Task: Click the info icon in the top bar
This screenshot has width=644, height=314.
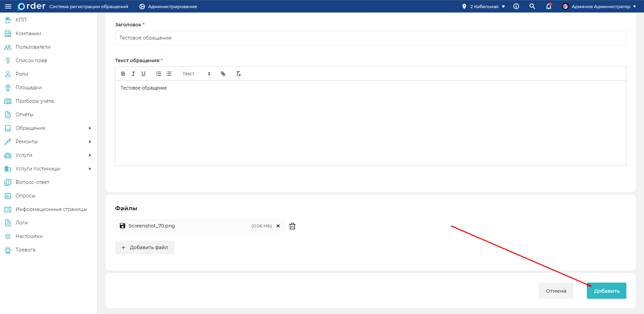Action: click(x=516, y=6)
